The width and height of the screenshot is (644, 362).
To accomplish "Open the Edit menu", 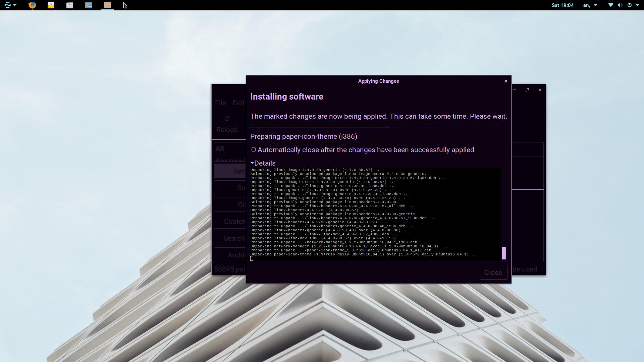I will 238,103.
